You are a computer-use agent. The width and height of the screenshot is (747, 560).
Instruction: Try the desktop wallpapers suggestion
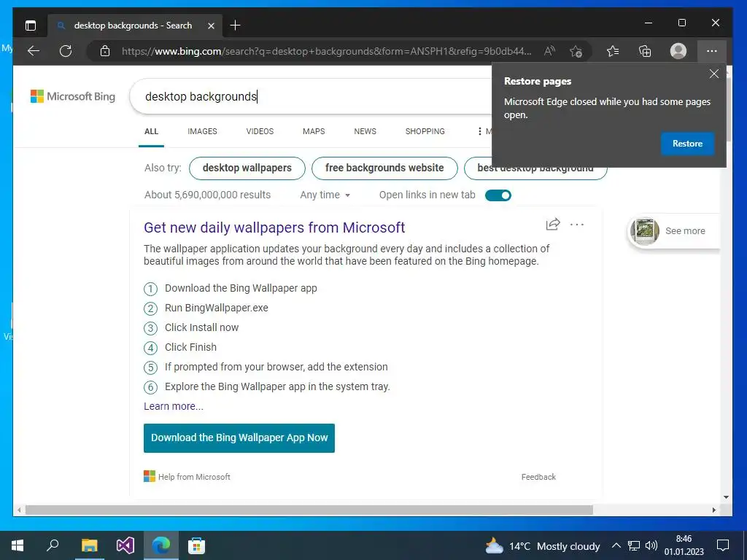pyautogui.click(x=247, y=168)
